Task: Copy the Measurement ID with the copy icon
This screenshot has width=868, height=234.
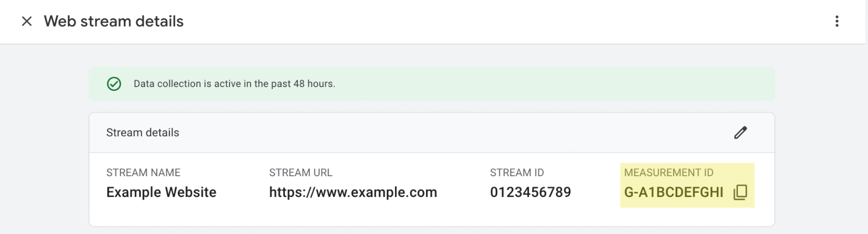Action: click(x=740, y=192)
